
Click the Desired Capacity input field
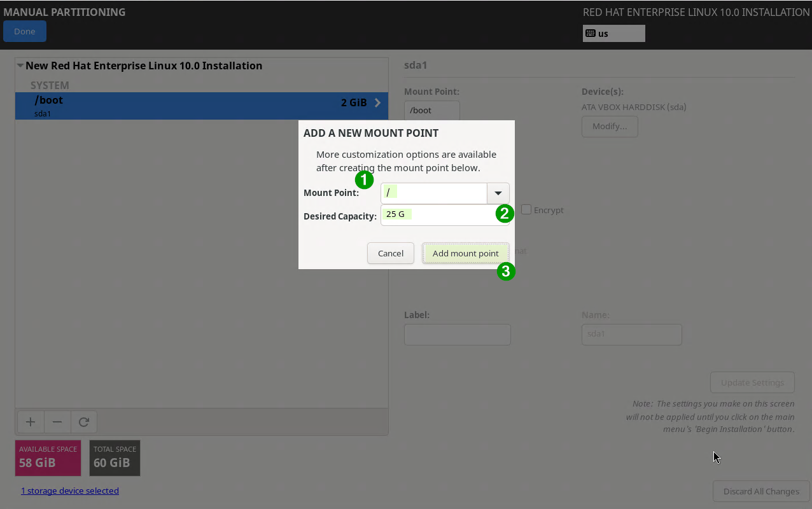point(445,215)
